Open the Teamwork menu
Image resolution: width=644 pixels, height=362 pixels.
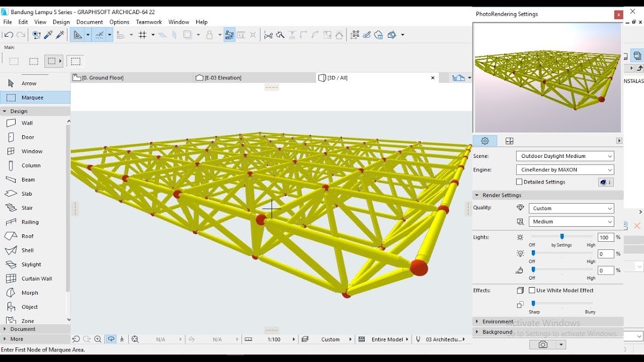149,22
